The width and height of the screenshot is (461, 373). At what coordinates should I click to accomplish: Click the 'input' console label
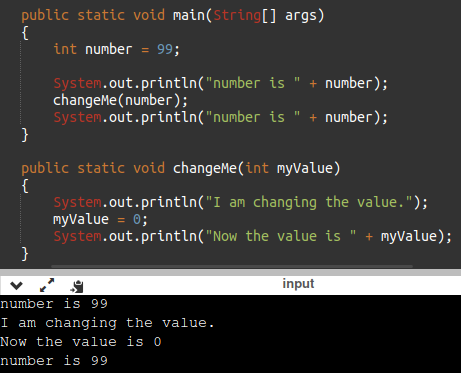tap(298, 284)
